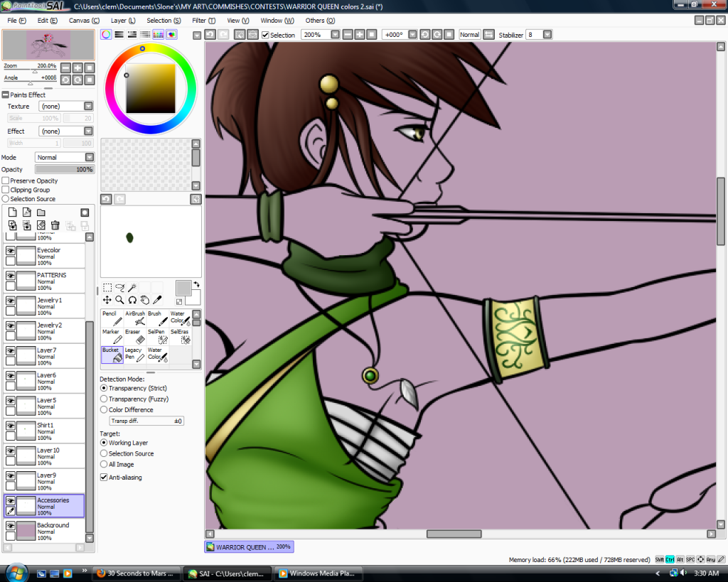Select the hand pan tool
This screenshot has width=728, height=582.
(145, 301)
